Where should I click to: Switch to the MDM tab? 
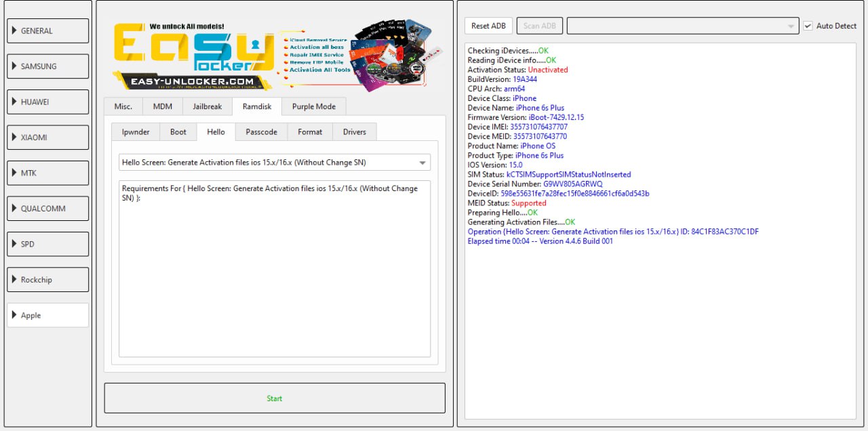coord(163,106)
